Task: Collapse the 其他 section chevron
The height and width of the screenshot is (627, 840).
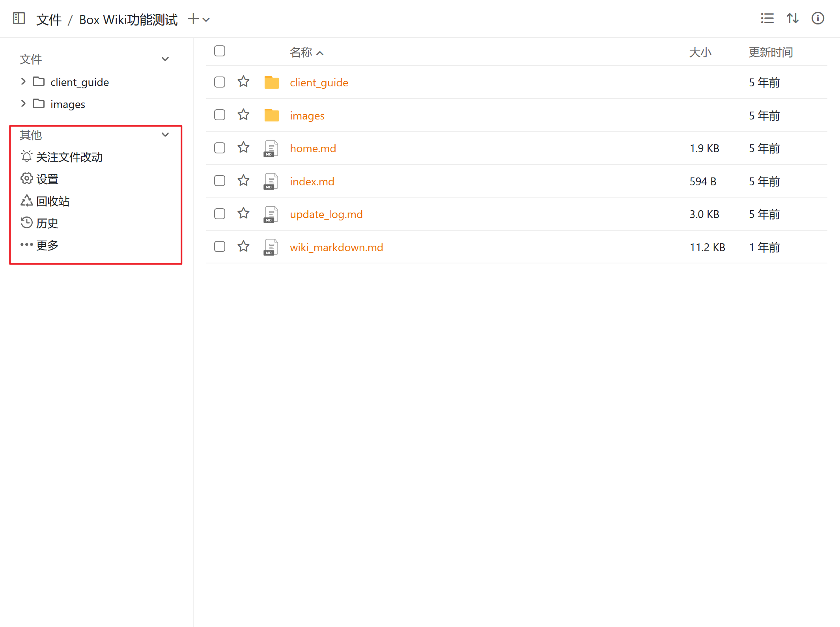Action: [165, 135]
